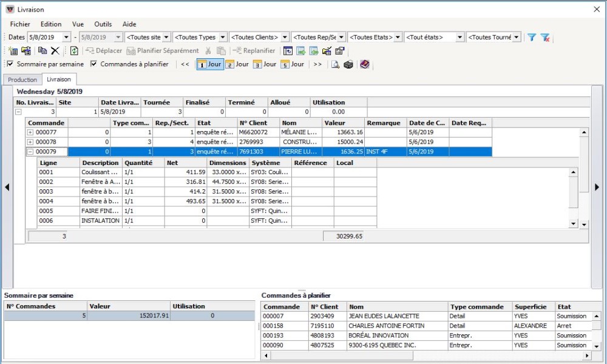Image resolution: width=607 pixels, height=364 pixels.
Task: Apply the filter using the funnel icon
Action: pyautogui.click(x=532, y=38)
